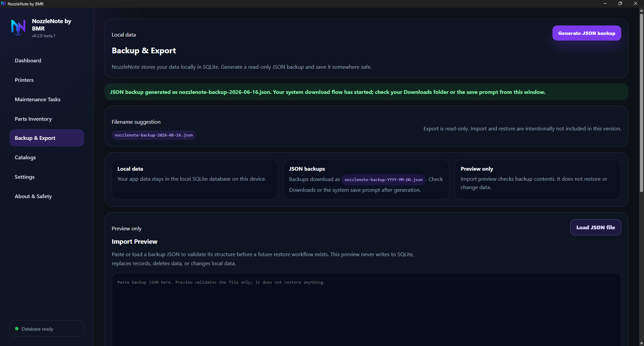Click the Export is read-only notice text
The width and height of the screenshot is (644, 346).
point(522,128)
